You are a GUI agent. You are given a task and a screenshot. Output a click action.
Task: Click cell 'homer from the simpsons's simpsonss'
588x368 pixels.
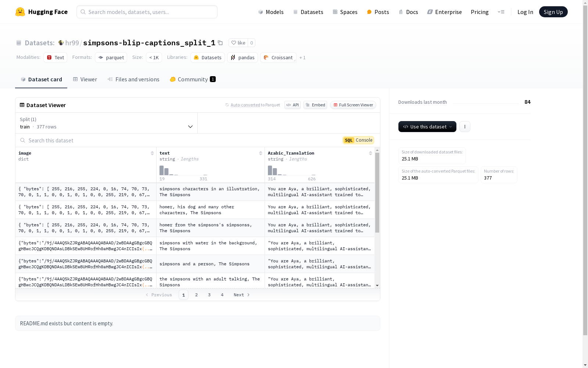point(211,228)
